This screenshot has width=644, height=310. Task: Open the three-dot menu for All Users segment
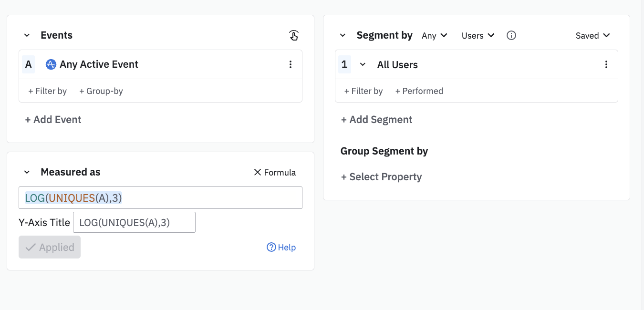pyautogui.click(x=606, y=64)
